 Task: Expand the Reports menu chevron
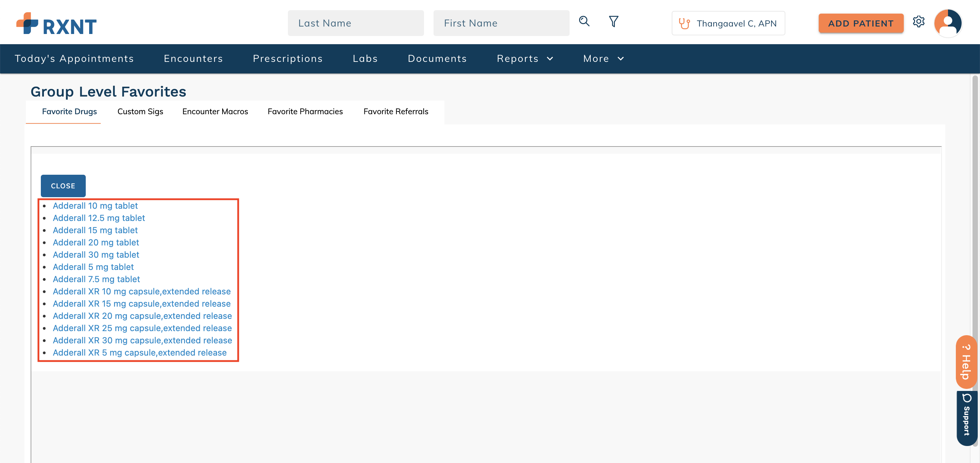coord(551,58)
